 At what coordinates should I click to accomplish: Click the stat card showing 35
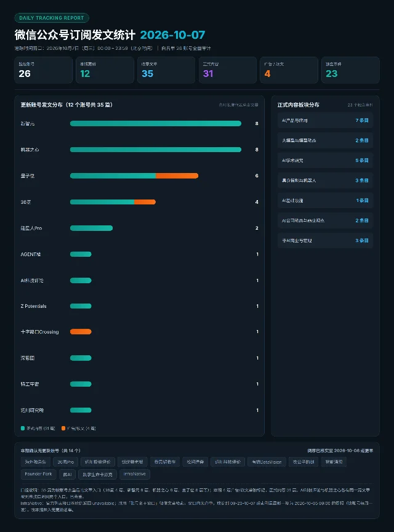coord(166,70)
